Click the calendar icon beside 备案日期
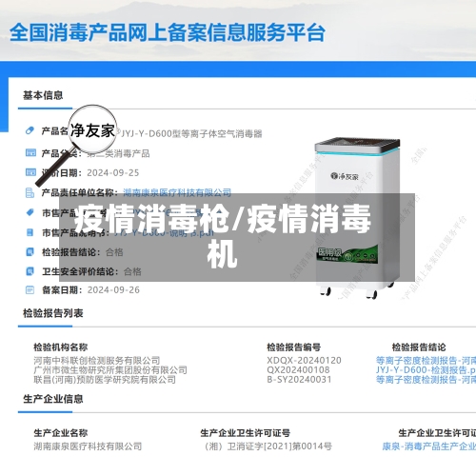 click(x=30, y=289)
